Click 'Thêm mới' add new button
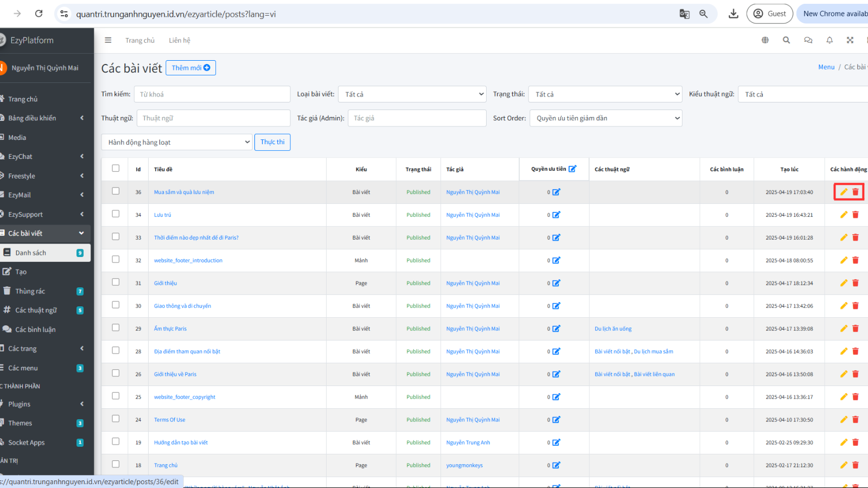 (190, 68)
